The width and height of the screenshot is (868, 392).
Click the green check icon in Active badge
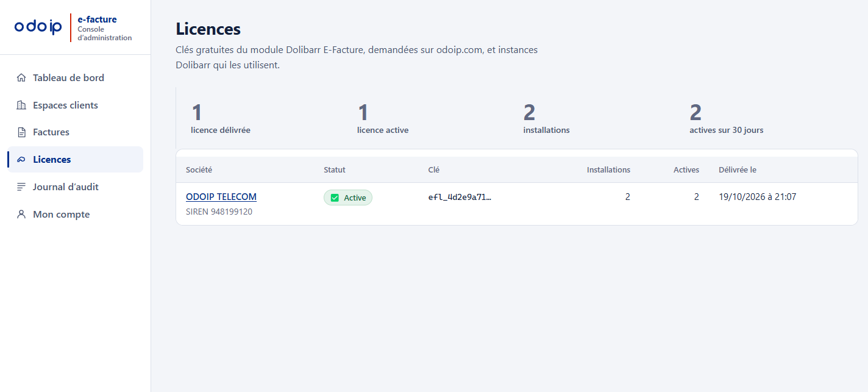point(334,198)
